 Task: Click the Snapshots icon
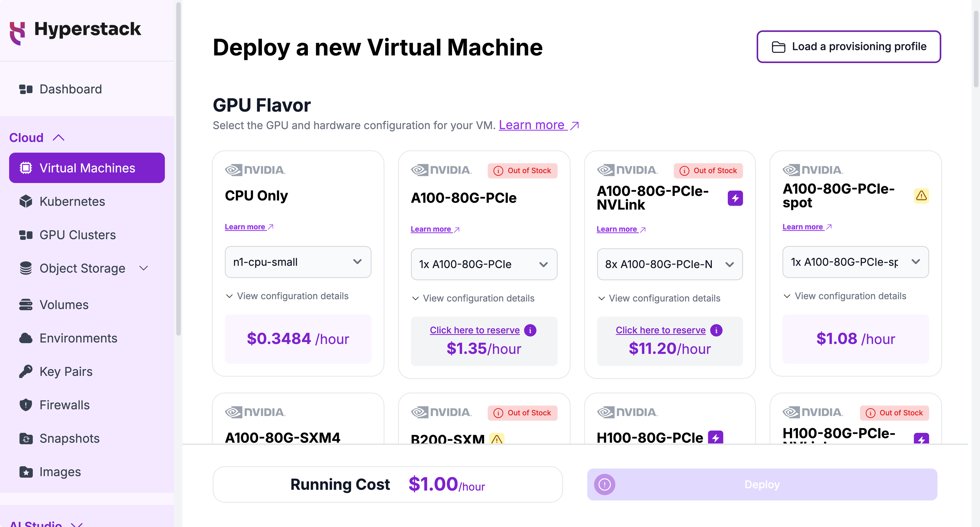26,438
